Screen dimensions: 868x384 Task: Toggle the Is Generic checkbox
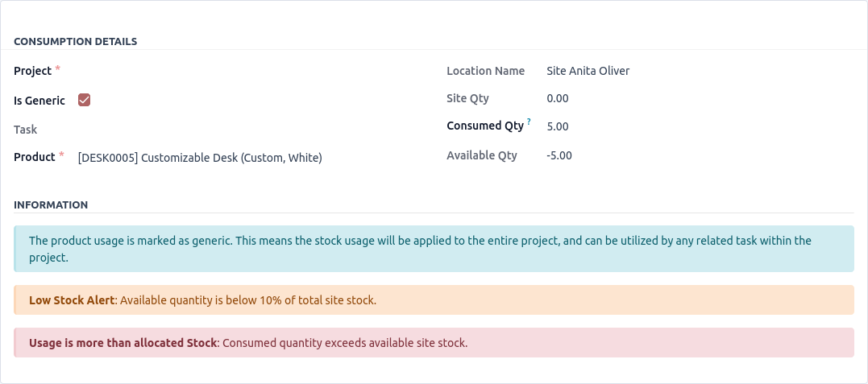click(84, 101)
